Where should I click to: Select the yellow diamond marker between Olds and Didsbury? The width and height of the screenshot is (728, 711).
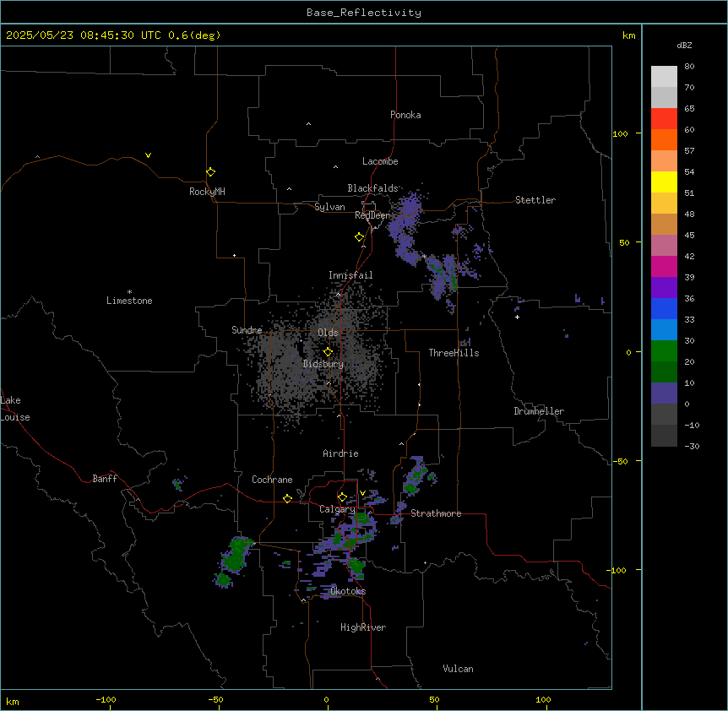(x=329, y=352)
